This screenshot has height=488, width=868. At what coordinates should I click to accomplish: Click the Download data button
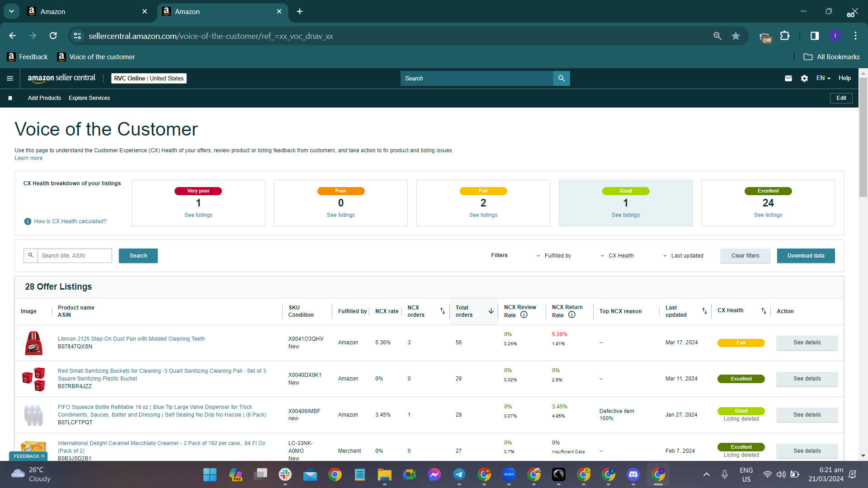[x=806, y=256]
